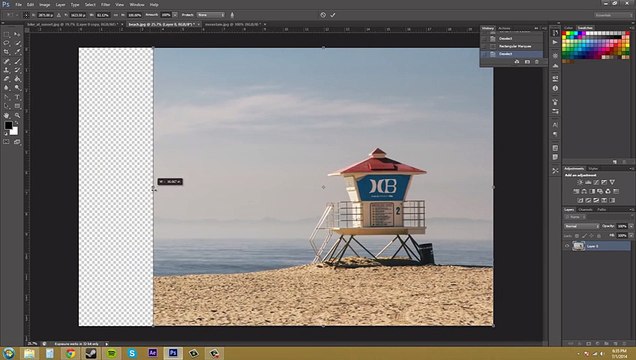Cancel the transform

323,15
